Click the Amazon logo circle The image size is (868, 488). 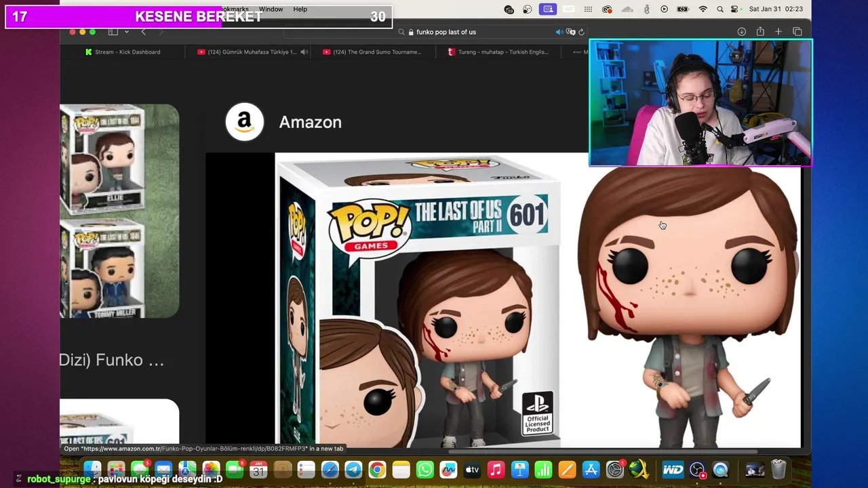point(245,122)
